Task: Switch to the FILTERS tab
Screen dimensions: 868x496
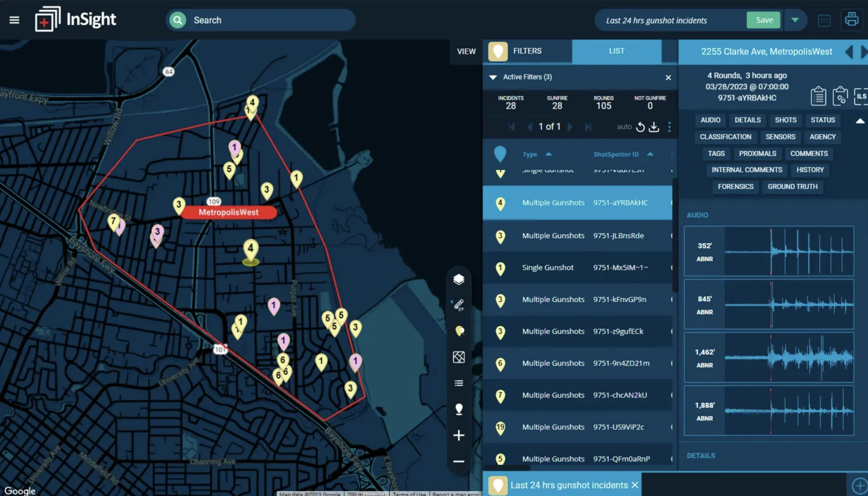Action: coord(527,51)
